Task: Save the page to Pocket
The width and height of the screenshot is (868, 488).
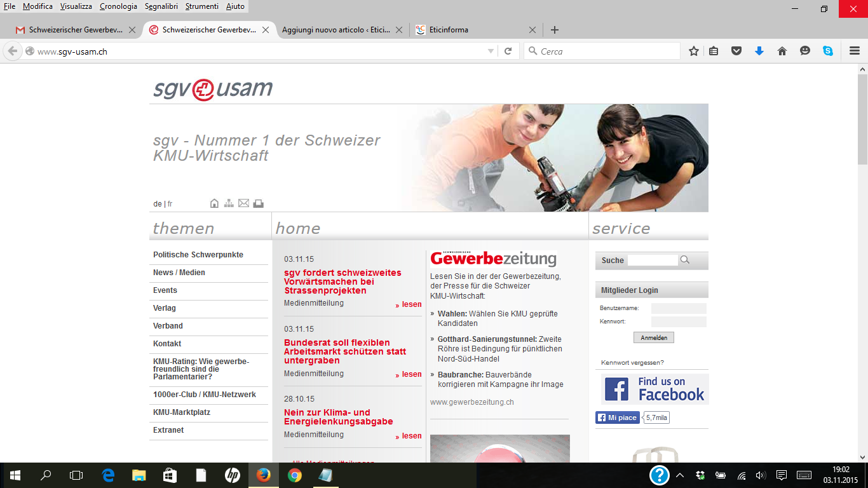Action: pyautogui.click(x=736, y=51)
